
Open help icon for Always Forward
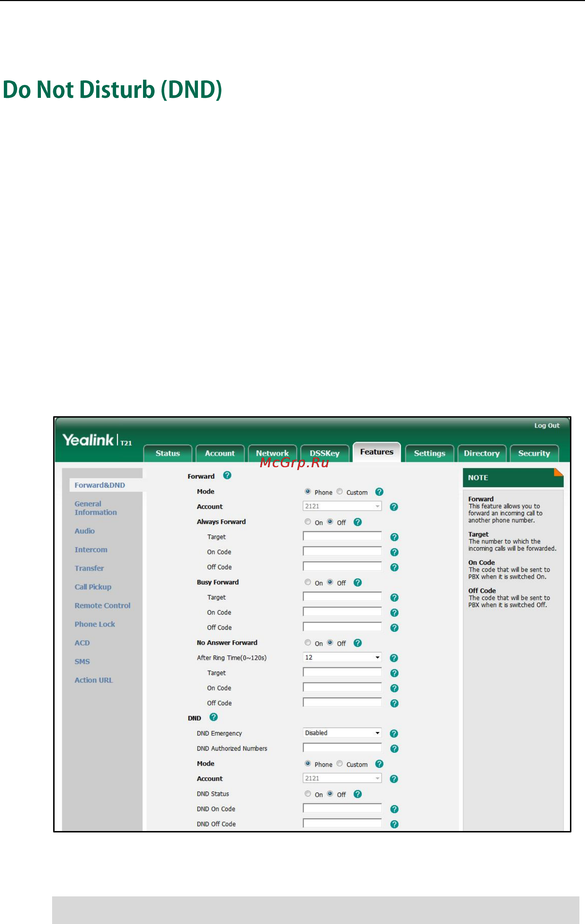pos(357,522)
